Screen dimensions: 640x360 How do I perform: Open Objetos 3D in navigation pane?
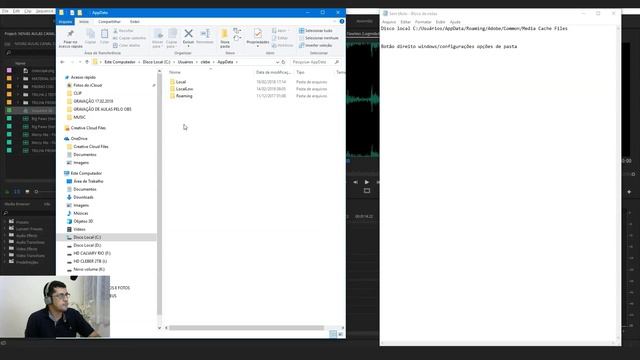click(83, 221)
